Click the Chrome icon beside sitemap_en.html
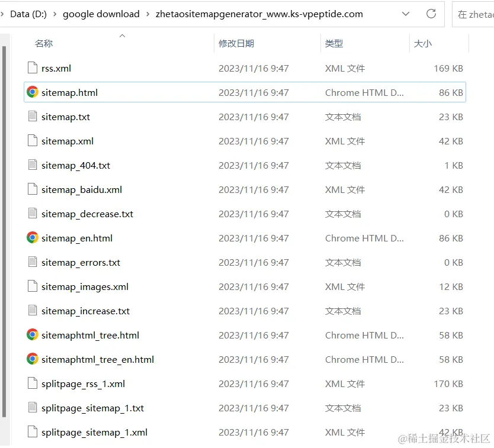 click(33, 237)
